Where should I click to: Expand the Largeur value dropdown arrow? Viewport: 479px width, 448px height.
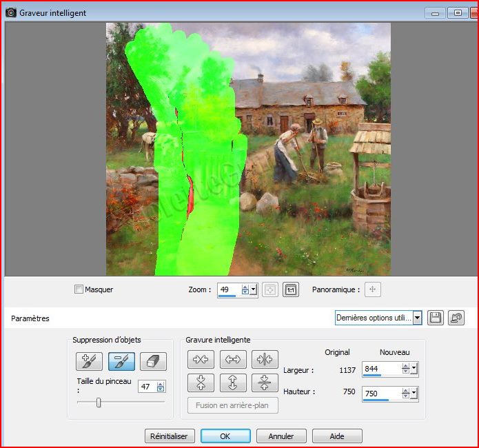pos(414,369)
